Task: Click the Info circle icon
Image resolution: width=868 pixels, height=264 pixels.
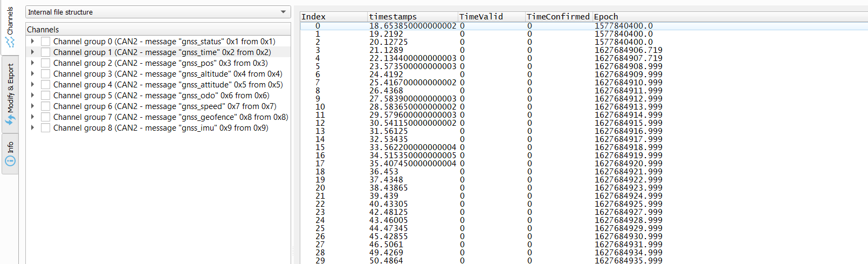Action: pyautogui.click(x=10, y=161)
